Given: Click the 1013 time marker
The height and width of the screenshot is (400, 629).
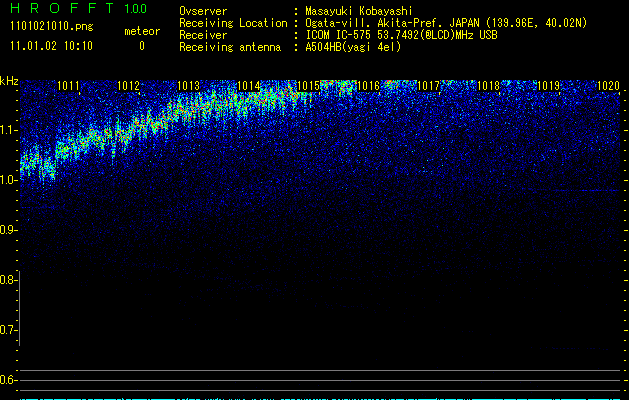Looking at the screenshot, I should [188, 85].
